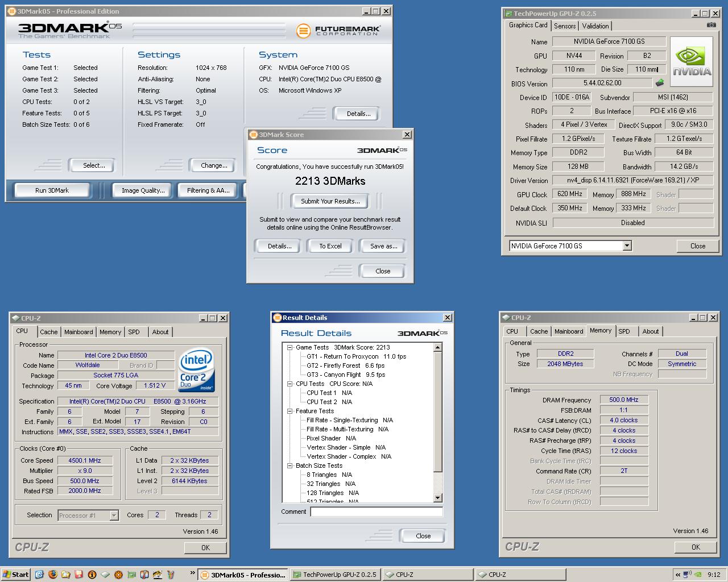Click the GPU-Z title bar icon
Screen dimensions: 728x582
(508, 13)
